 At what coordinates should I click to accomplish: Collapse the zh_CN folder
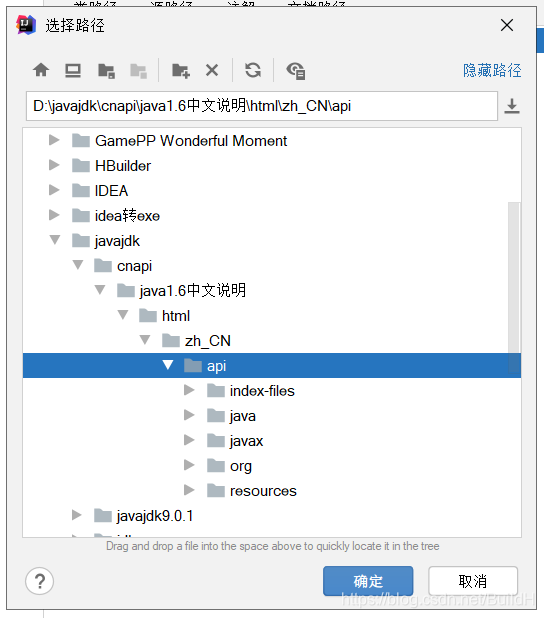pos(145,340)
